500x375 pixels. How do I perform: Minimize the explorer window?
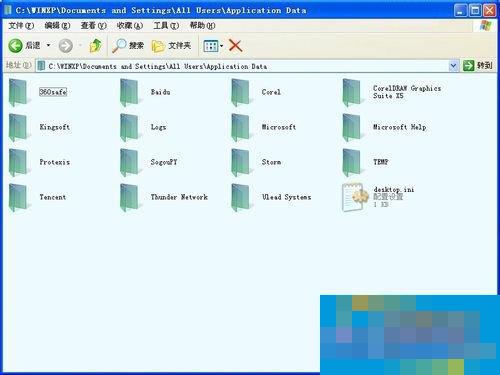pyautogui.click(x=460, y=10)
